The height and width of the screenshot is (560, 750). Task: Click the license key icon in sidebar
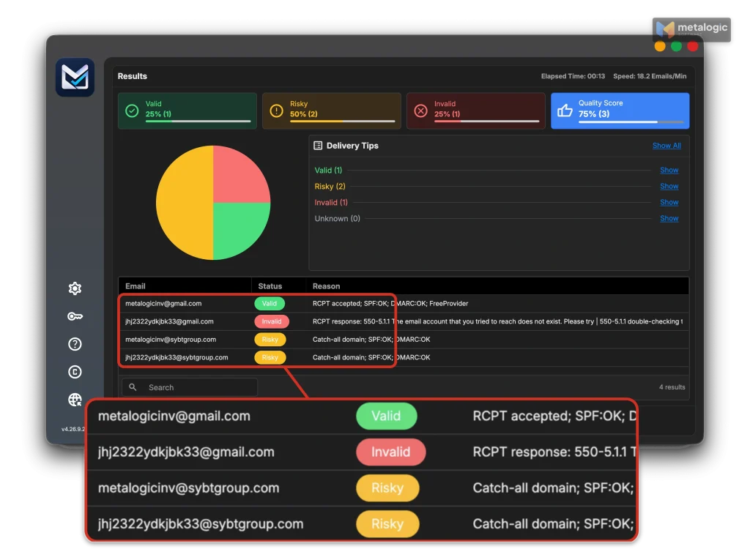pyautogui.click(x=75, y=316)
